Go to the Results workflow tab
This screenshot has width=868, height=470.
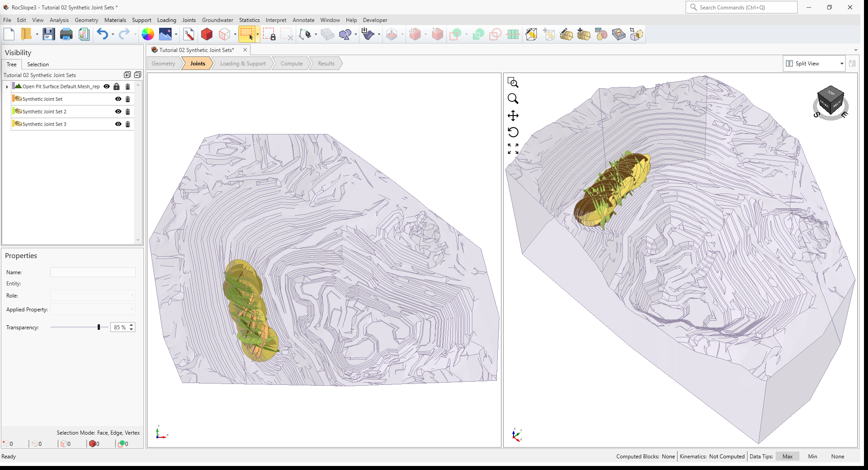326,64
